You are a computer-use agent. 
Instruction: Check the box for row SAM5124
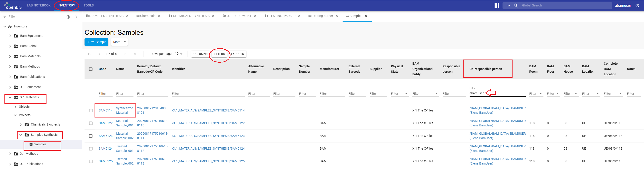click(x=91, y=149)
